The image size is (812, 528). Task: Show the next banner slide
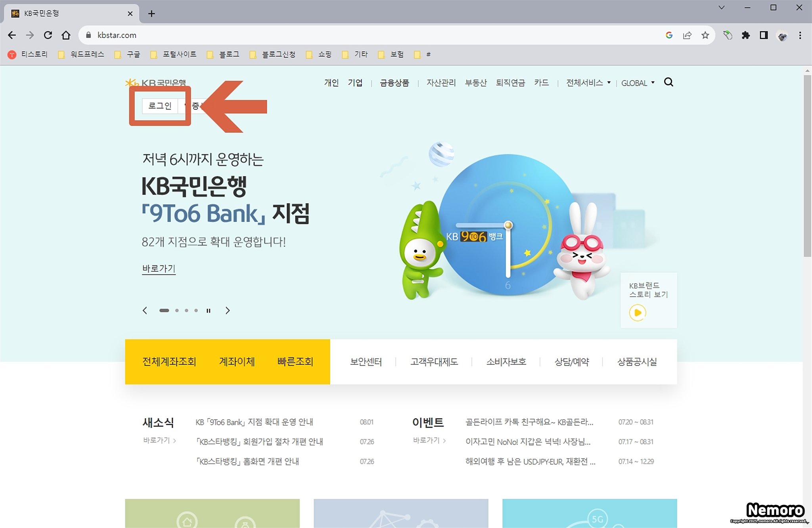click(228, 311)
